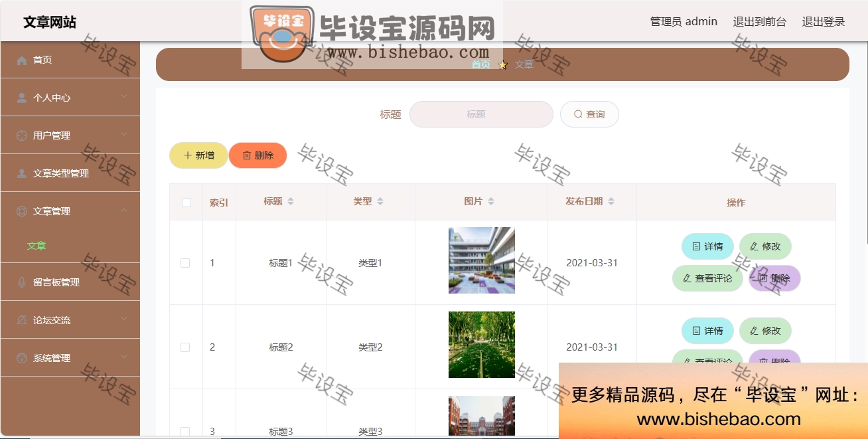Sort ascending/descending by 标题 column arrows

click(x=291, y=201)
